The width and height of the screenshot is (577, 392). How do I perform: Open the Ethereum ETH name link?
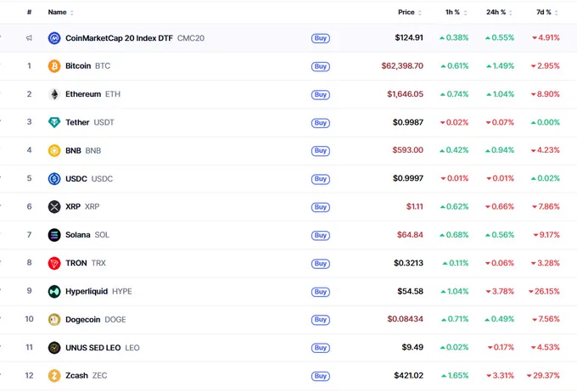tap(92, 94)
